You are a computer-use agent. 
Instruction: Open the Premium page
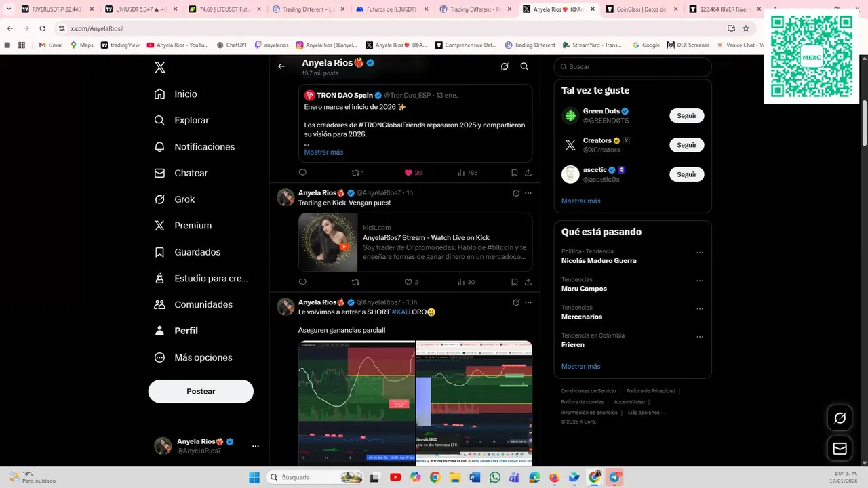(x=182, y=226)
